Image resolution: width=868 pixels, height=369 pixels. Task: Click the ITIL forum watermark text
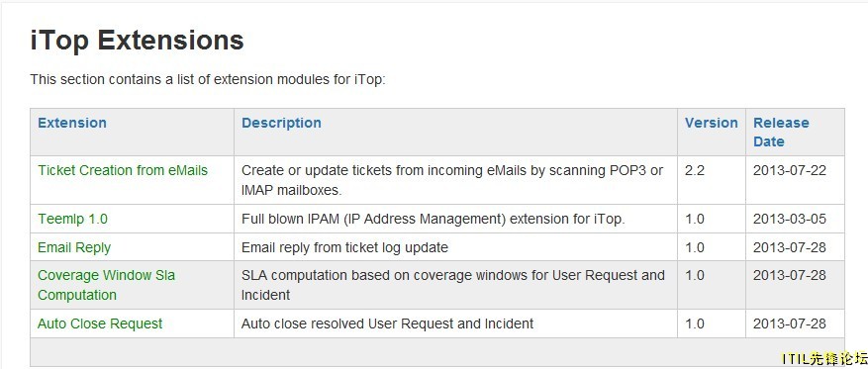(824, 358)
